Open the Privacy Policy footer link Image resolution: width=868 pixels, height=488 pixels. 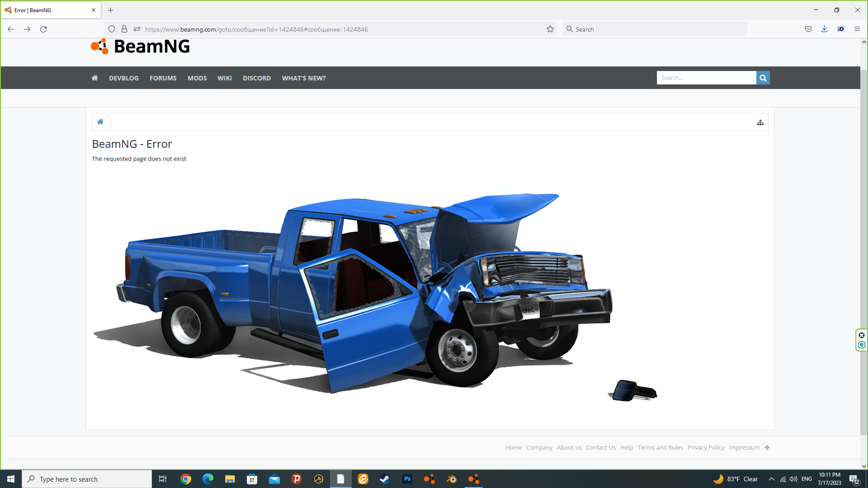point(706,447)
